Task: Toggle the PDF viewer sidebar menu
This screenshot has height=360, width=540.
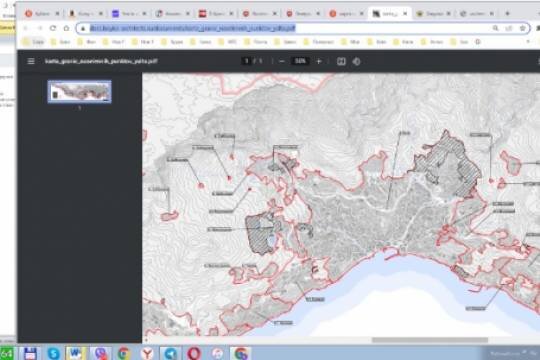Action: 31,61
